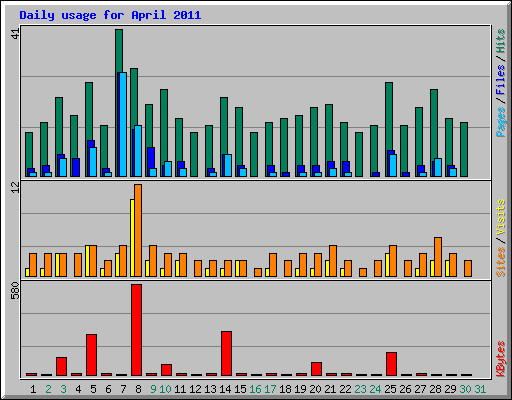The height and width of the screenshot is (400, 512).
Task: Click day label "27"
Action: pyautogui.click(x=420, y=389)
